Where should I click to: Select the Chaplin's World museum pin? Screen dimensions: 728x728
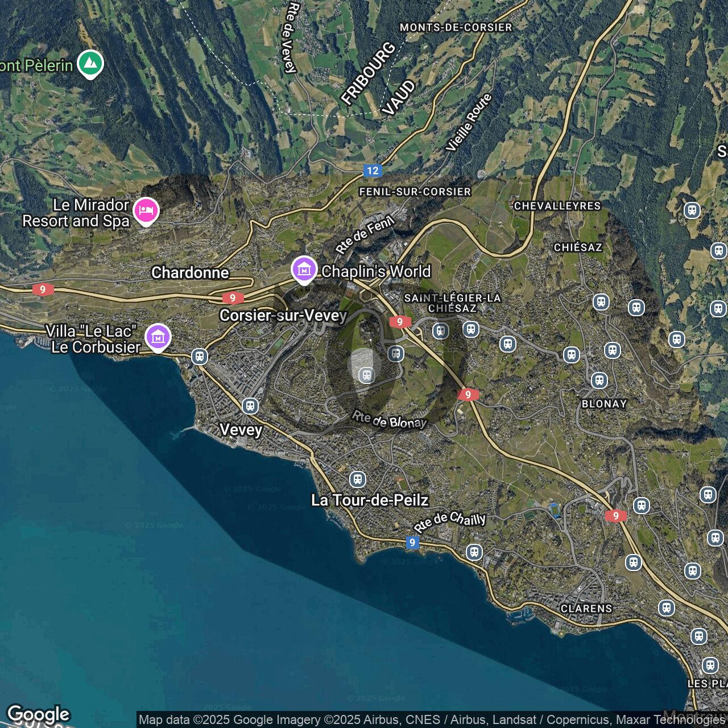(304, 270)
